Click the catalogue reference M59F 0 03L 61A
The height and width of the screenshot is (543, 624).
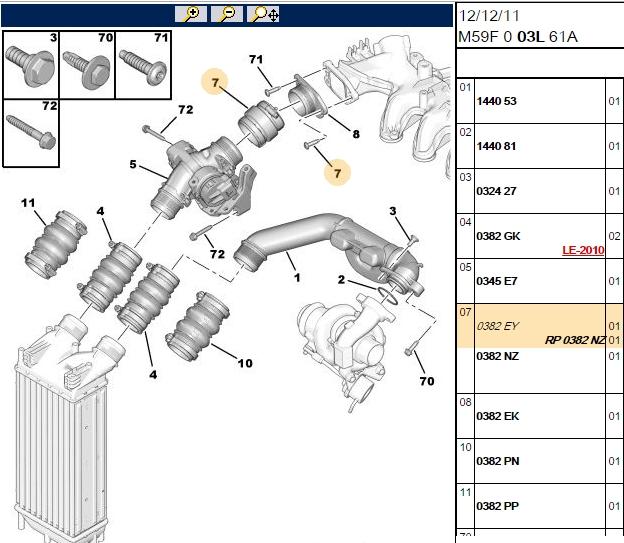pyautogui.click(x=518, y=37)
